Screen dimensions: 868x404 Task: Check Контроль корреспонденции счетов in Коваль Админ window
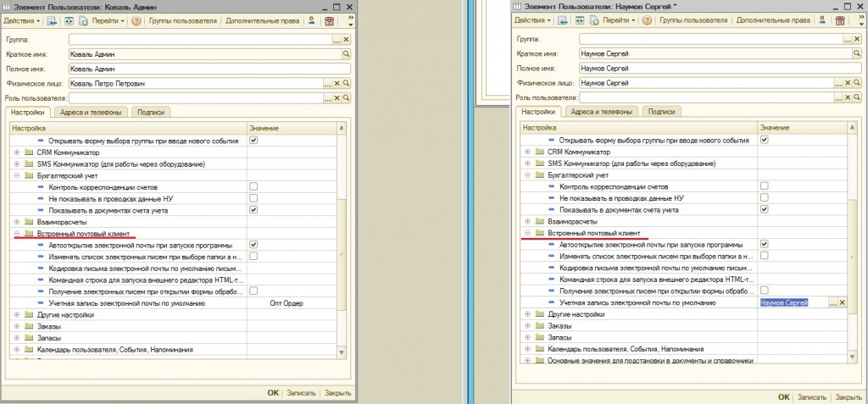(x=253, y=186)
